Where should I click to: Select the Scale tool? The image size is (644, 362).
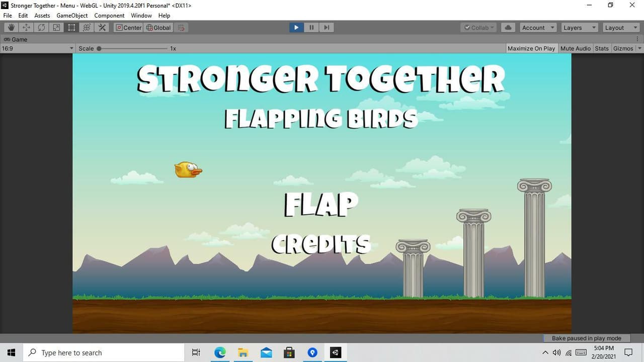(56, 28)
